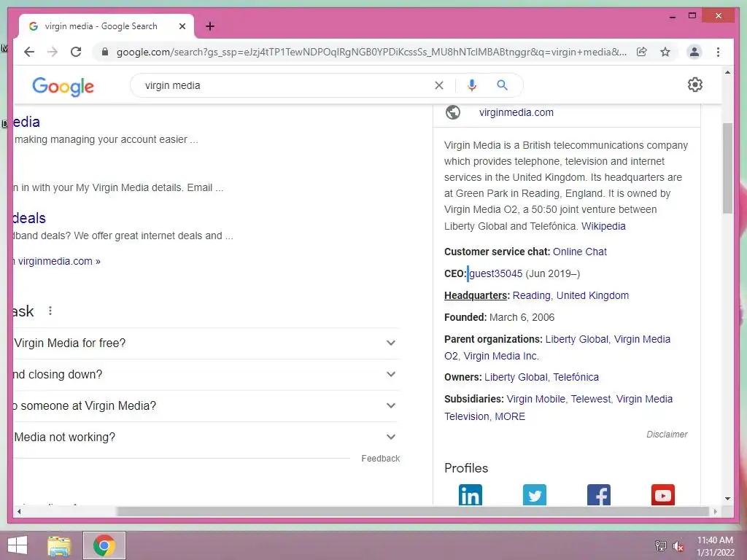Image resolution: width=747 pixels, height=560 pixels.
Task: Close the virgin media search tab
Action: point(182,26)
